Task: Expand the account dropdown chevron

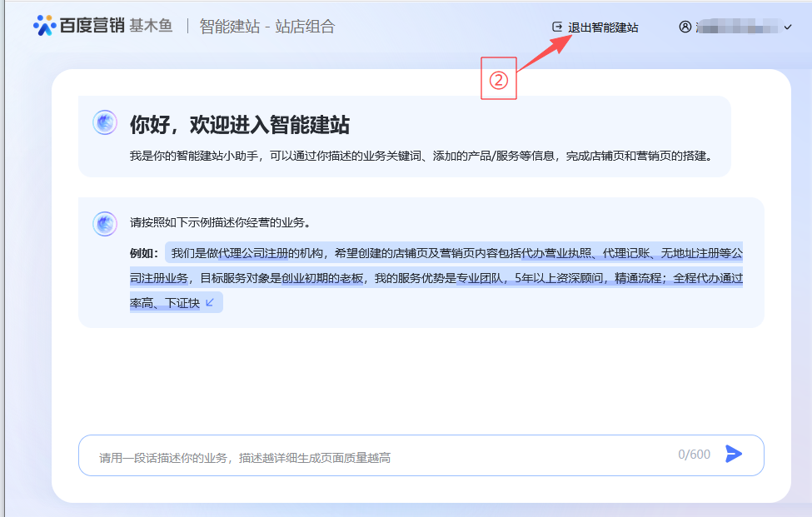Action: pyautogui.click(x=788, y=27)
